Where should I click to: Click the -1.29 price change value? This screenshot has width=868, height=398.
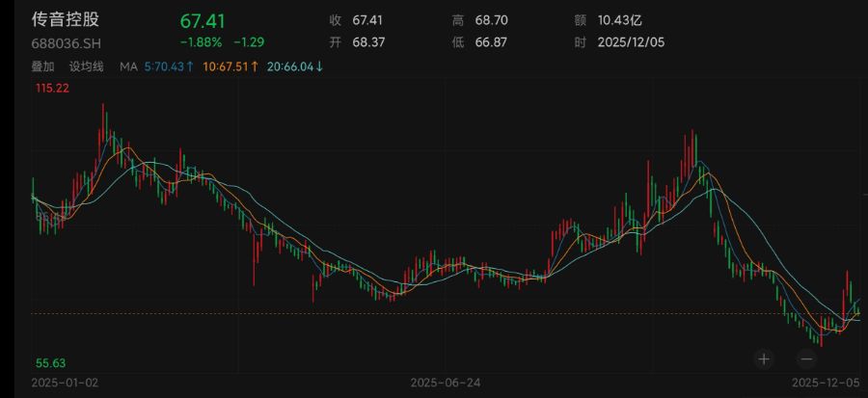coord(250,42)
